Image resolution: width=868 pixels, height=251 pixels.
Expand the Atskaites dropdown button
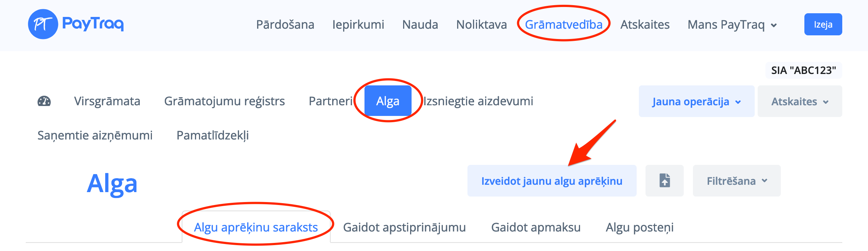click(x=800, y=102)
